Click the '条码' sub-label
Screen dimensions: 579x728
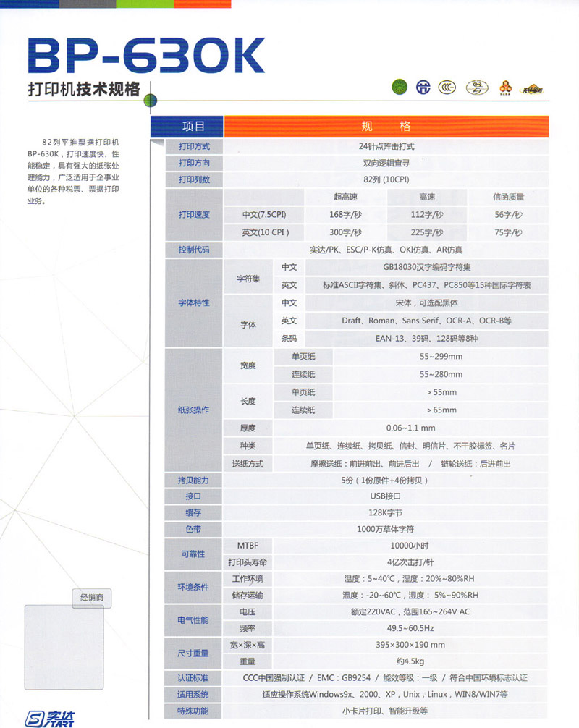[x=289, y=339]
